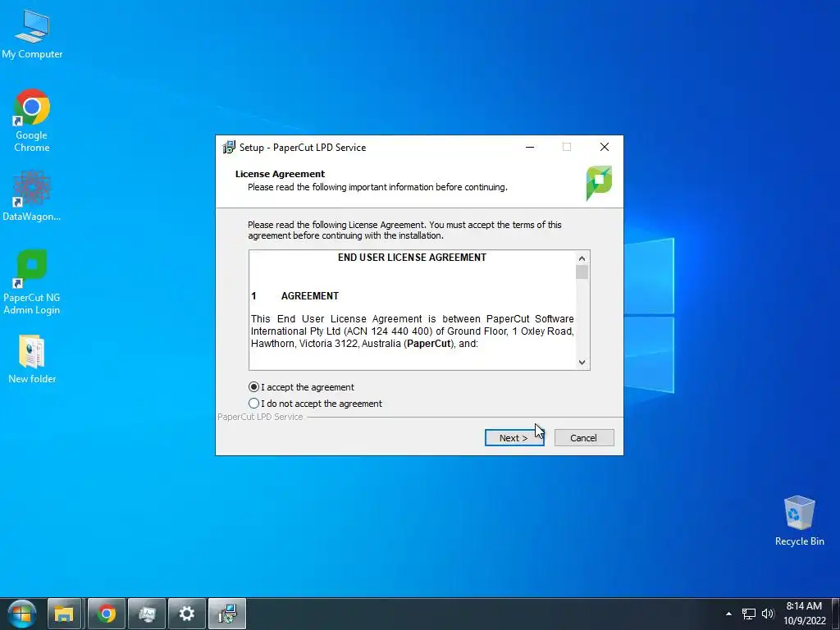Open File Explorer from the taskbar
Screen dimensions: 840x630
pos(64,614)
